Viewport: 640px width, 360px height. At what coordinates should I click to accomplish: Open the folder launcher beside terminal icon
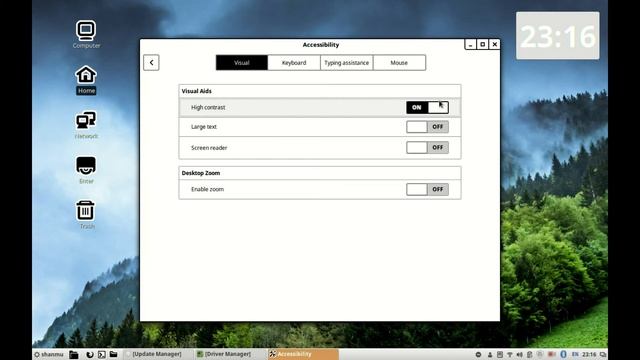tap(113, 354)
